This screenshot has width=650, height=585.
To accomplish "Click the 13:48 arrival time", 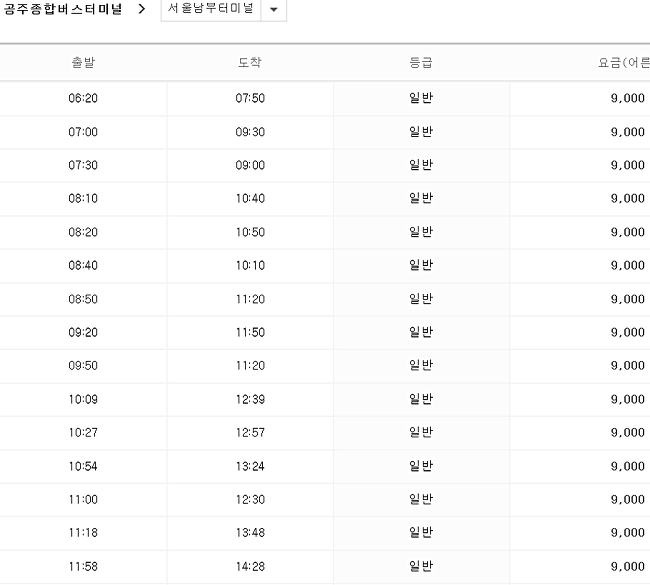I will 250,532.
